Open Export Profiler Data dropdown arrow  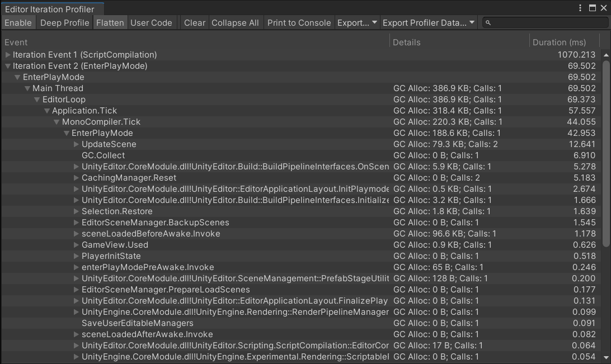(472, 23)
